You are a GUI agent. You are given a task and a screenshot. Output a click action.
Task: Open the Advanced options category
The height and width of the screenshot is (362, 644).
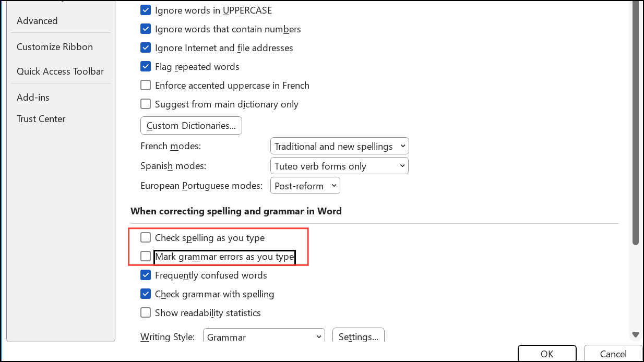pos(37,21)
